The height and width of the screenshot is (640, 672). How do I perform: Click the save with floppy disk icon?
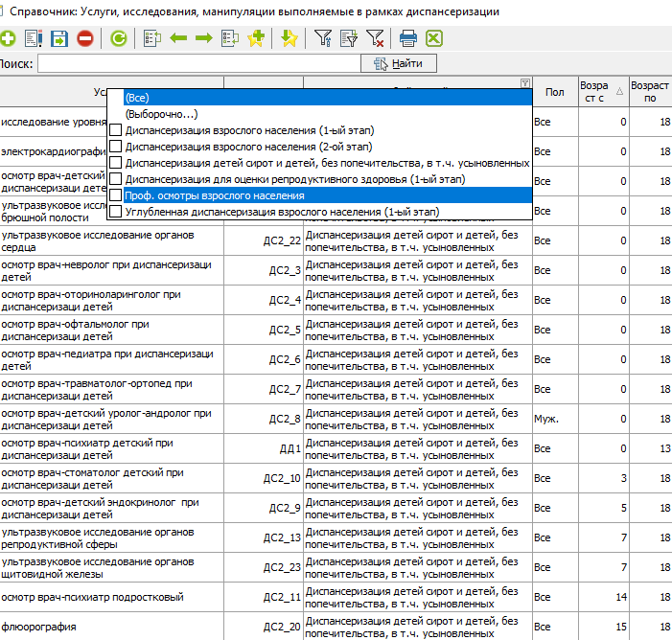click(59, 38)
